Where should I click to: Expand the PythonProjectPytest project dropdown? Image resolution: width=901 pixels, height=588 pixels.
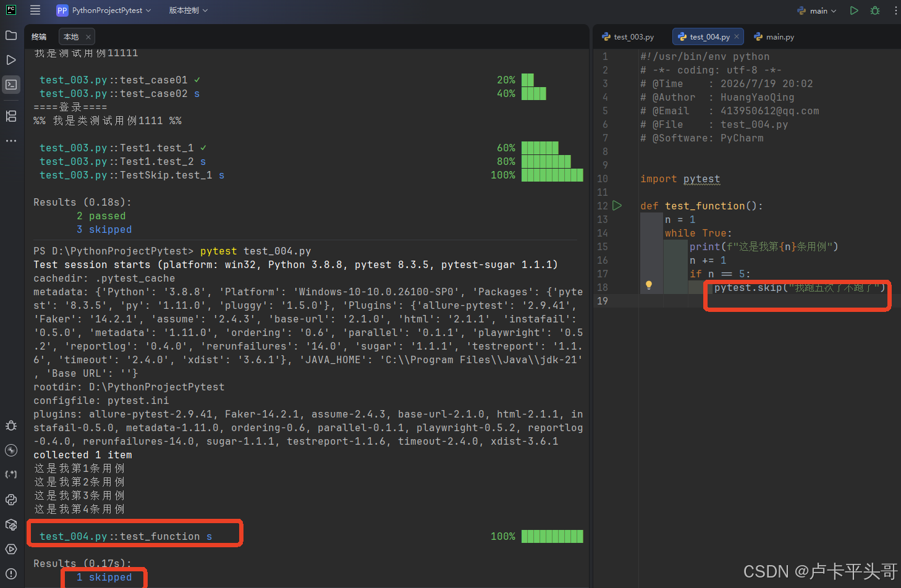pos(104,10)
